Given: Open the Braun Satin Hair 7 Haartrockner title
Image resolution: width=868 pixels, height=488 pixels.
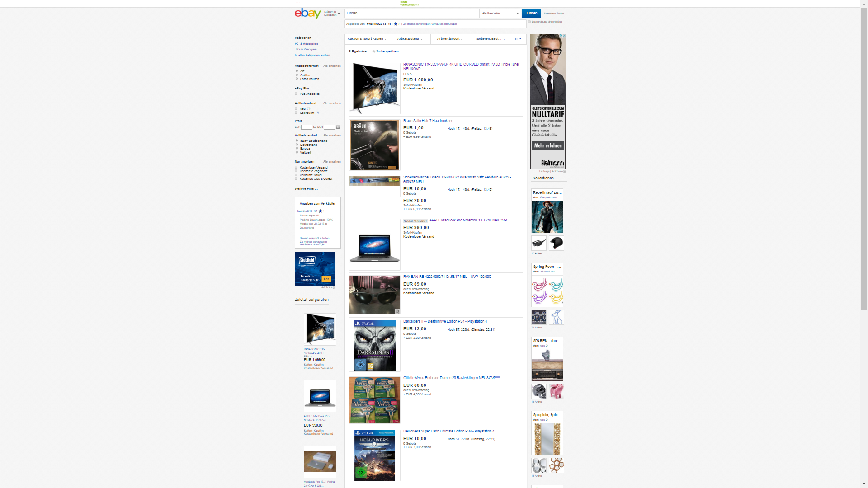Looking at the screenshot, I should tap(428, 121).
